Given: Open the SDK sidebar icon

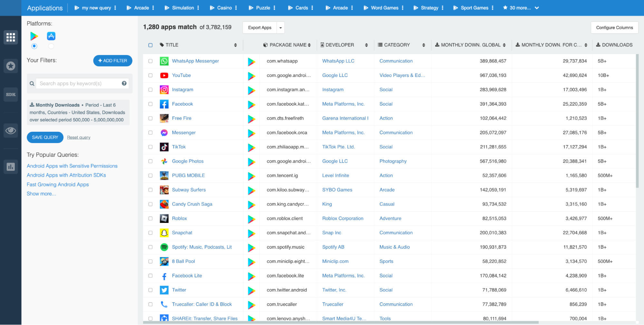Looking at the screenshot, I should click(x=11, y=94).
